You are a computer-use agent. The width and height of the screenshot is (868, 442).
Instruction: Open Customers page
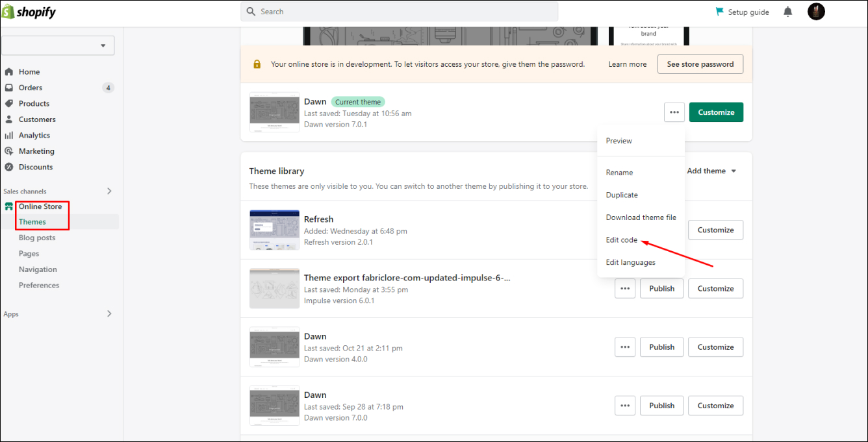(x=37, y=119)
